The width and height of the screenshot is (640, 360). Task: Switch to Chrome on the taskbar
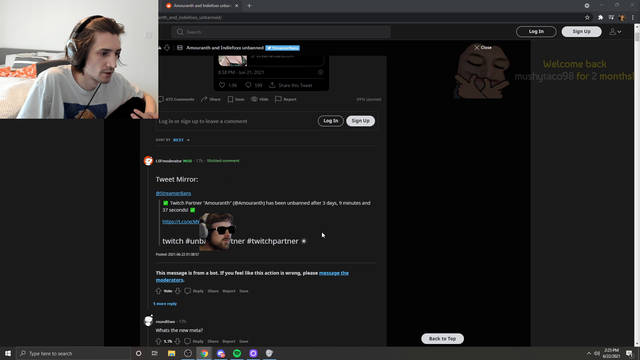coord(204,353)
